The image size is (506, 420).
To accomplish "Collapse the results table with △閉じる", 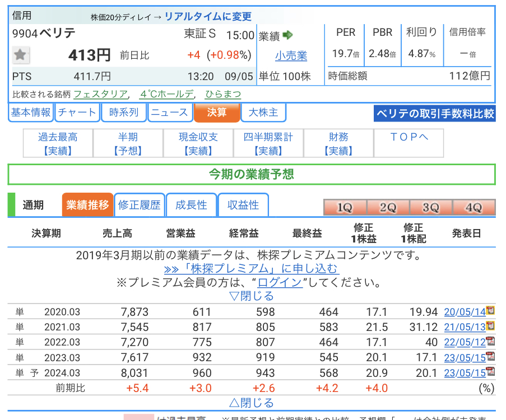I will pyautogui.click(x=252, y=403).
